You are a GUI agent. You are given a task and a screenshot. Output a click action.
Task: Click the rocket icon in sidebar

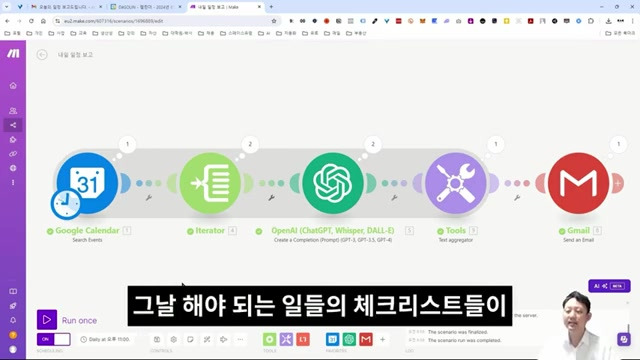click(13, 306)
